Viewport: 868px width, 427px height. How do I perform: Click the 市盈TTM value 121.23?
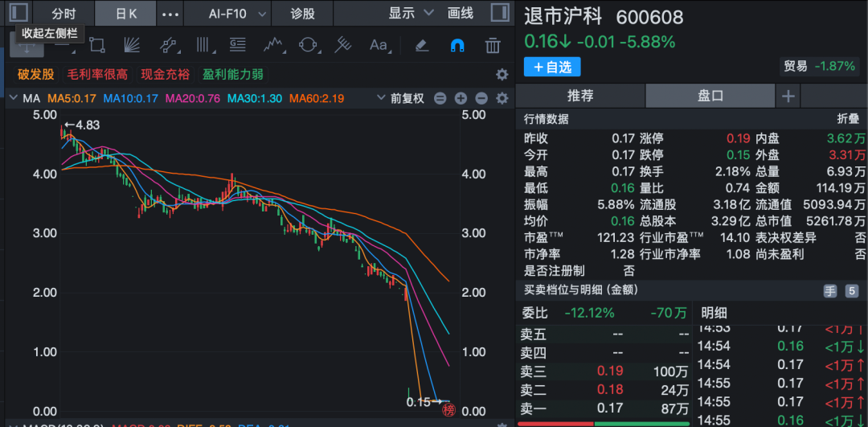616,238
